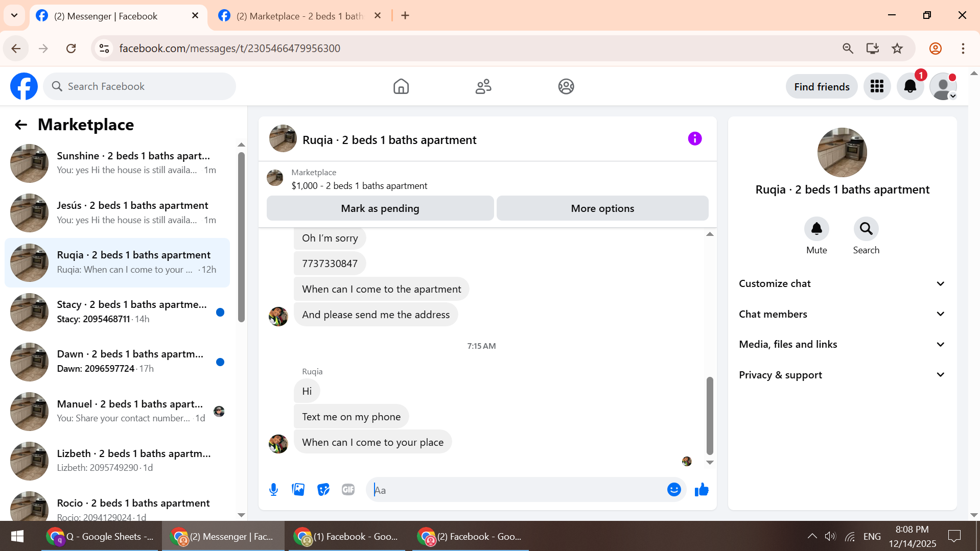Click the 7737330847 message bubble
980x551 pixels.
330,263
